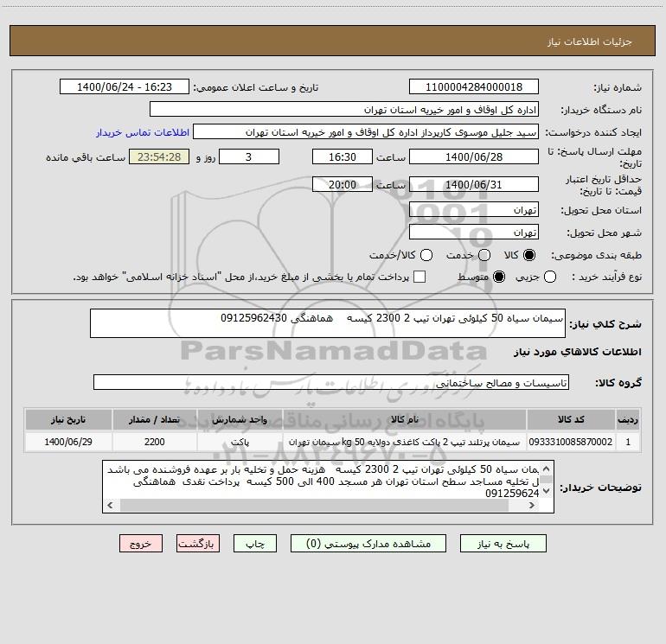
Task: Click the تعداد / مقدار column header
Action: [x=154, y=419]
